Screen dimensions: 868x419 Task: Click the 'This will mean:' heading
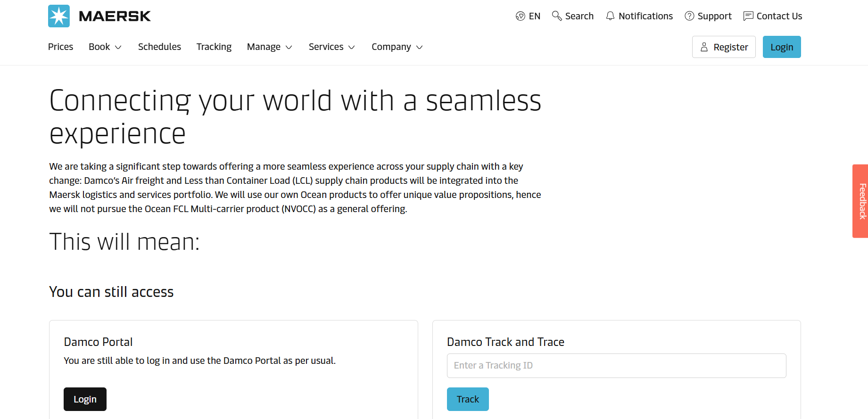pyautogui.click(x=124, y=242)
